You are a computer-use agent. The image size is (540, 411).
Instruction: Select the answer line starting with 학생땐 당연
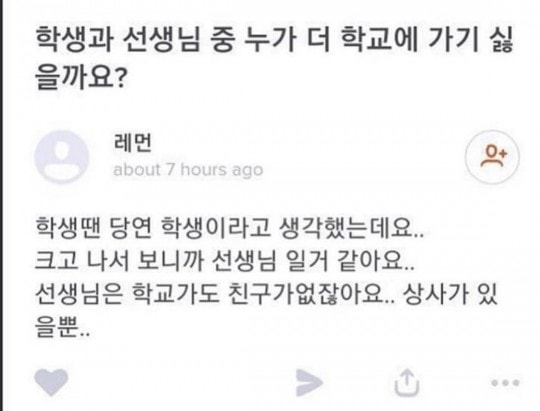click(x=229, y=228)
